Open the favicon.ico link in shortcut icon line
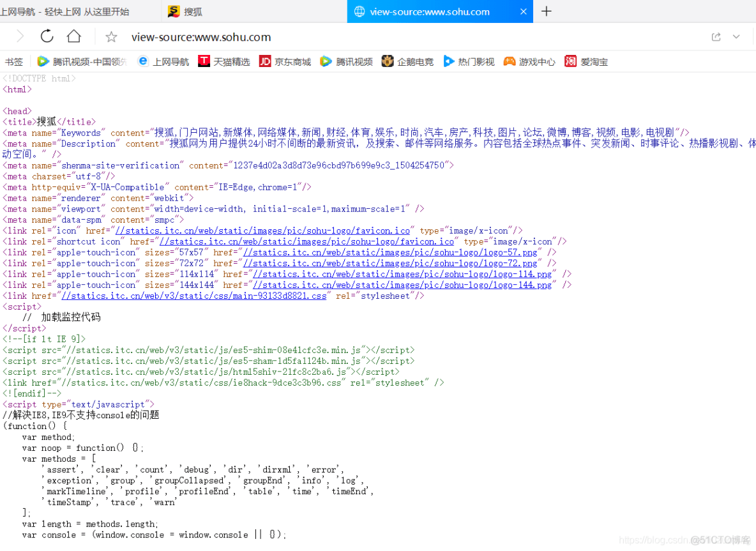The width and height of the screenshot is (756, 551). click(306, 241)
